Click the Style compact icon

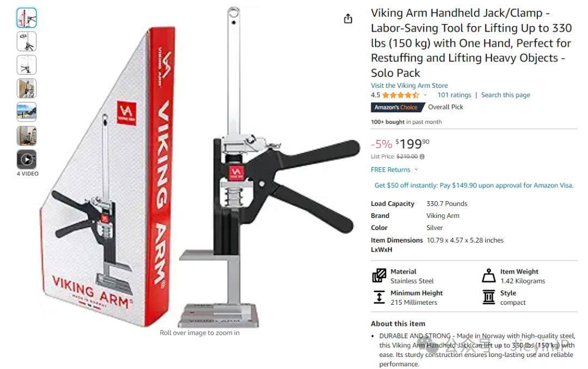coord(488,297)
